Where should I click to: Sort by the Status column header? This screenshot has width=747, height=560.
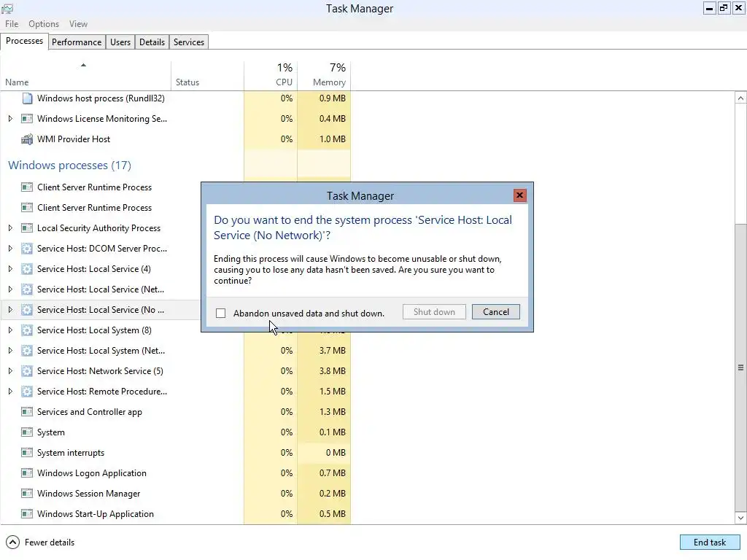[x=207, y=75]
